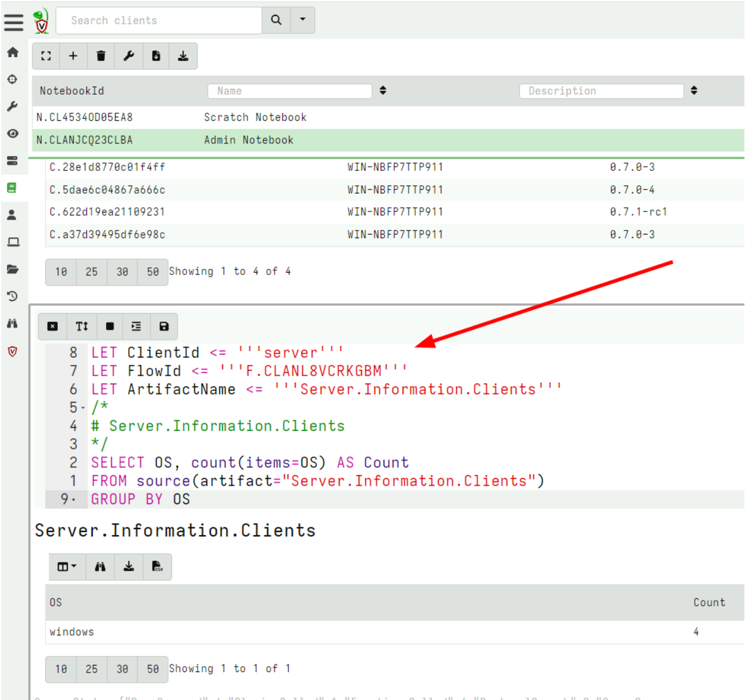Select the Hunt Manager crosshair icon

point(13,79)
